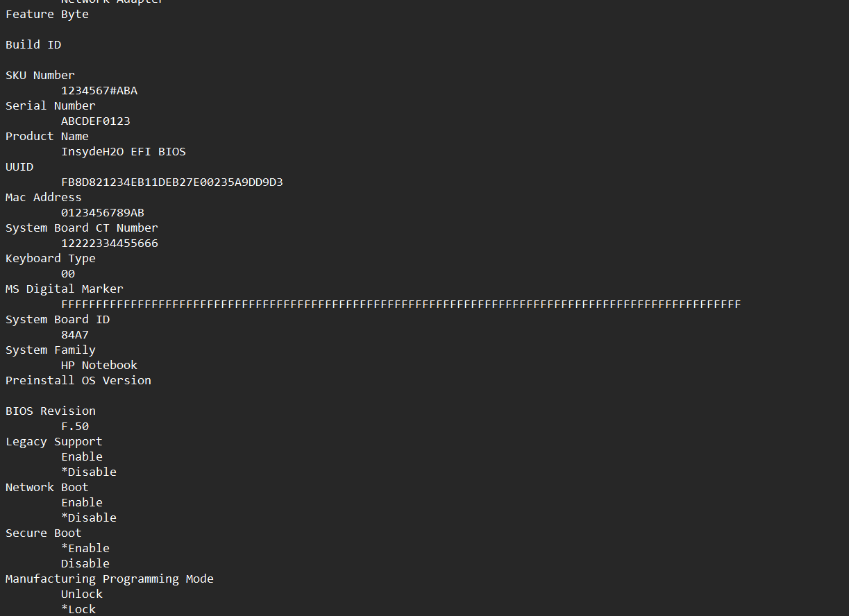Click the Preinstall OS Version heading
Viewport: 849px width, 616px height.
[x=78, y=380]
